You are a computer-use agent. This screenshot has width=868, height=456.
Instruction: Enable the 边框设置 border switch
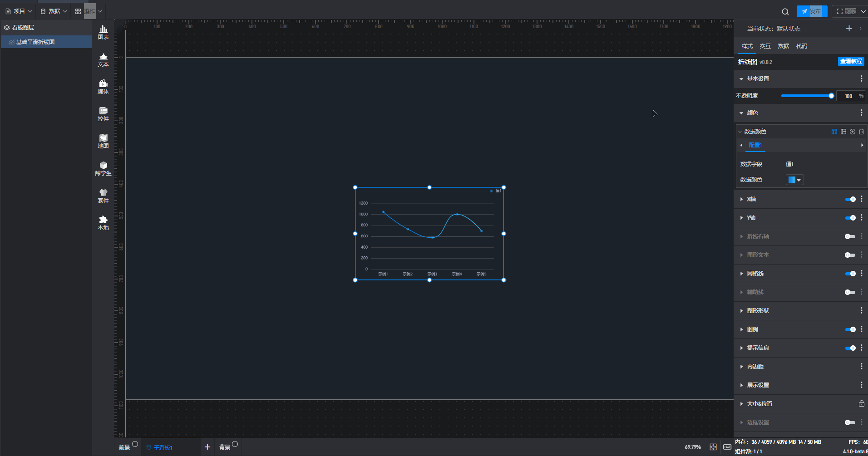[x=850, y=422]
